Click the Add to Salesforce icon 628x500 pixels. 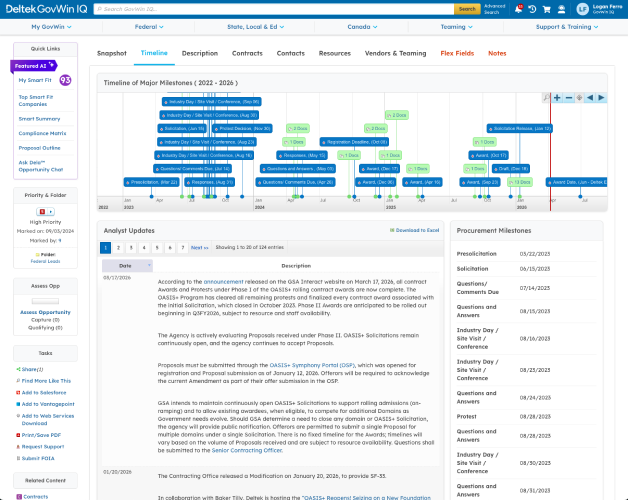(x=18, y=393)
